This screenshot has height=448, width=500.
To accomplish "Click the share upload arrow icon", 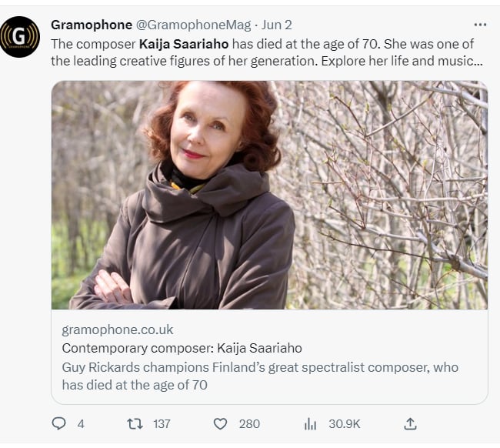I will 410,423.
